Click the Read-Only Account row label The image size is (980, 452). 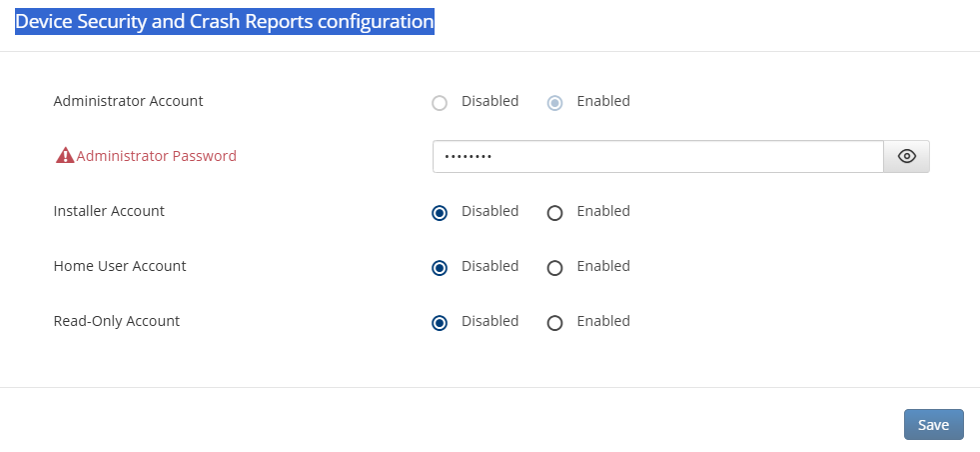(116, 321)
